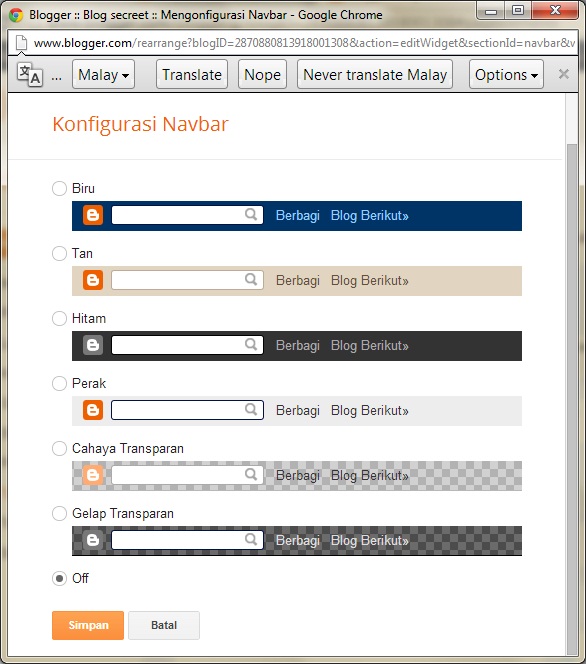The image size is (586, 664).
Task: Click Berbagi link in the Tan navbar
Action: (x=298, y=280)
